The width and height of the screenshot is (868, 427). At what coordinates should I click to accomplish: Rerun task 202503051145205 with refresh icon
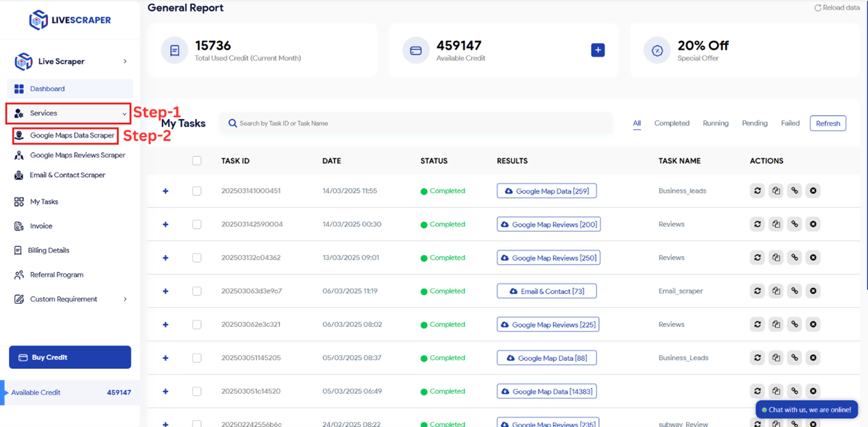758,357
